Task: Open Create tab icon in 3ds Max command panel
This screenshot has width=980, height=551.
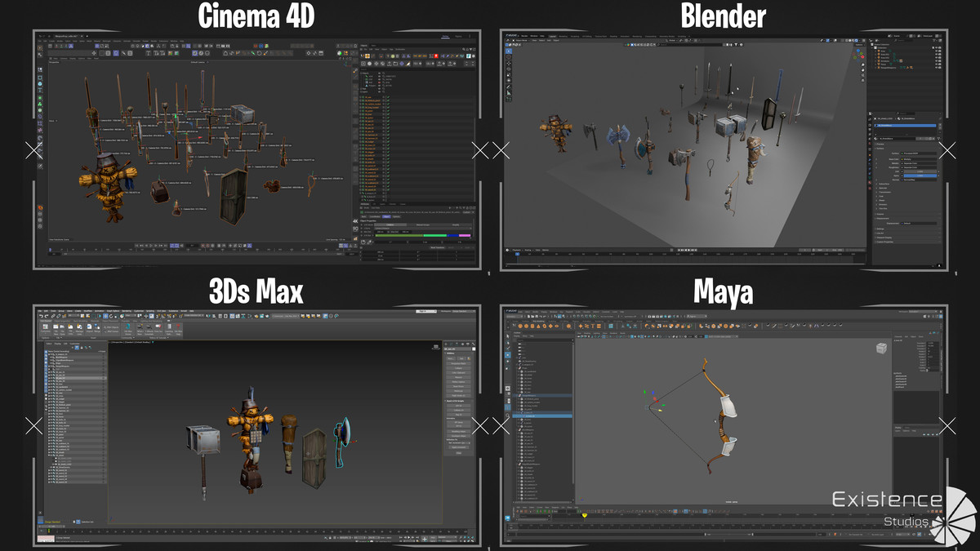Action: pyautogui.click(x=446, y=344)
